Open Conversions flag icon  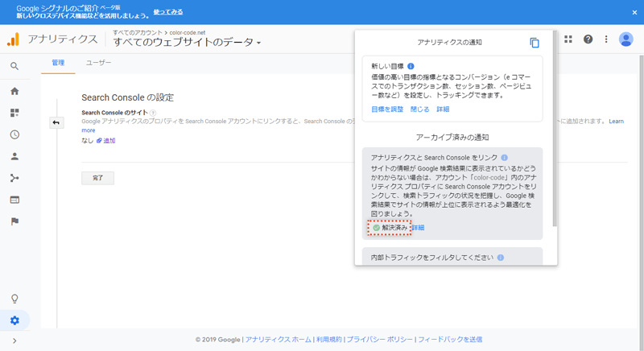tap(14, 221)
